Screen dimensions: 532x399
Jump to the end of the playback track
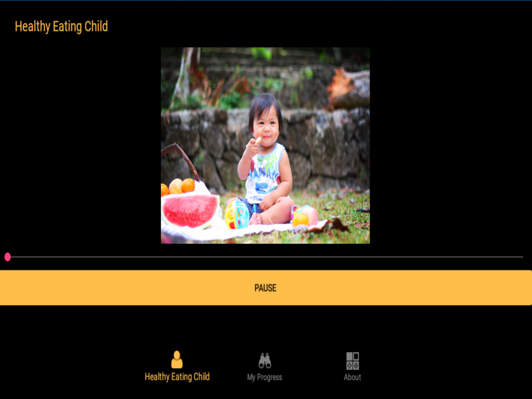(522, 257)
